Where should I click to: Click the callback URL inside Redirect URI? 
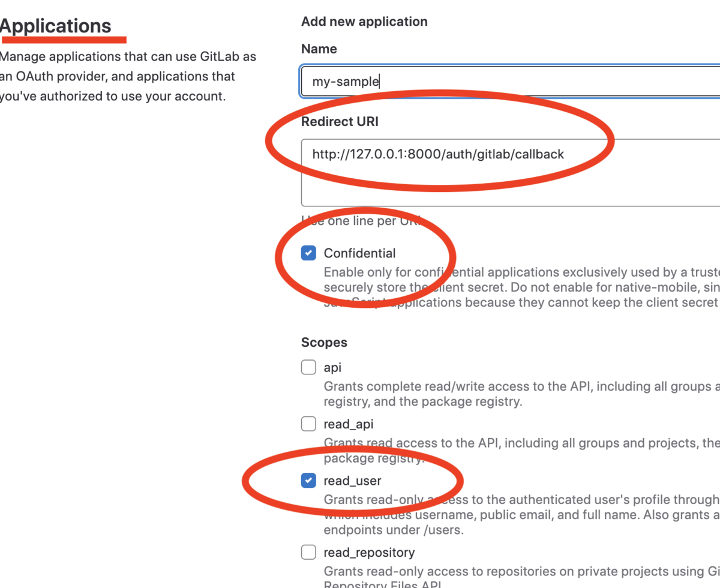437,154
